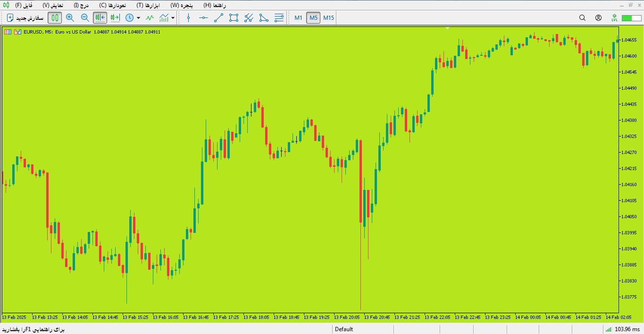Screen dimensions: 644x334
Task: Select the rectangle shapes drawing tool
Action: tap(234, 18)
